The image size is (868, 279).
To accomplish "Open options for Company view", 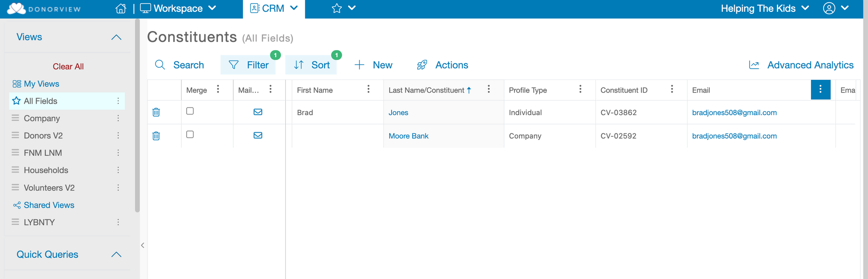I will point(118,118).
